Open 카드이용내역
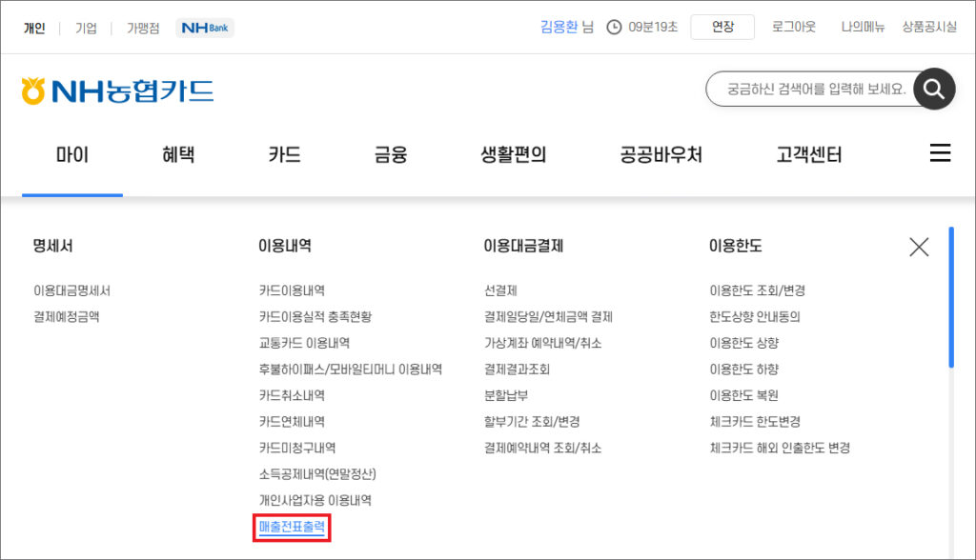 [292, 290]
